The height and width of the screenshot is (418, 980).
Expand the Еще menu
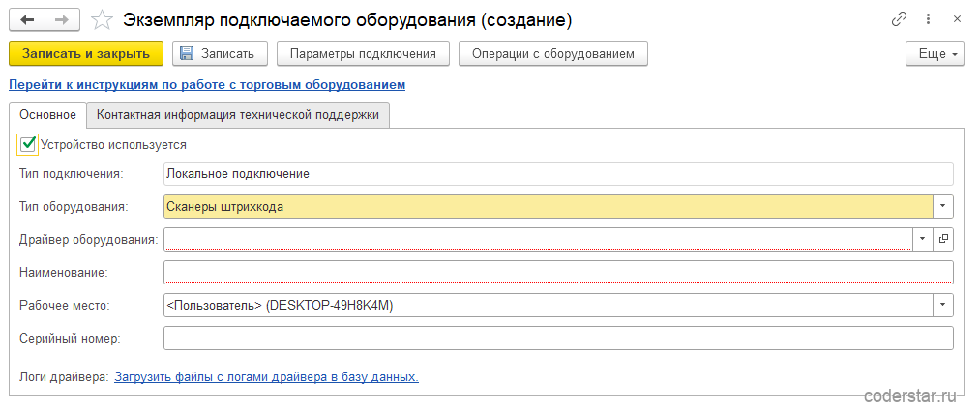(x=936, y=54)
